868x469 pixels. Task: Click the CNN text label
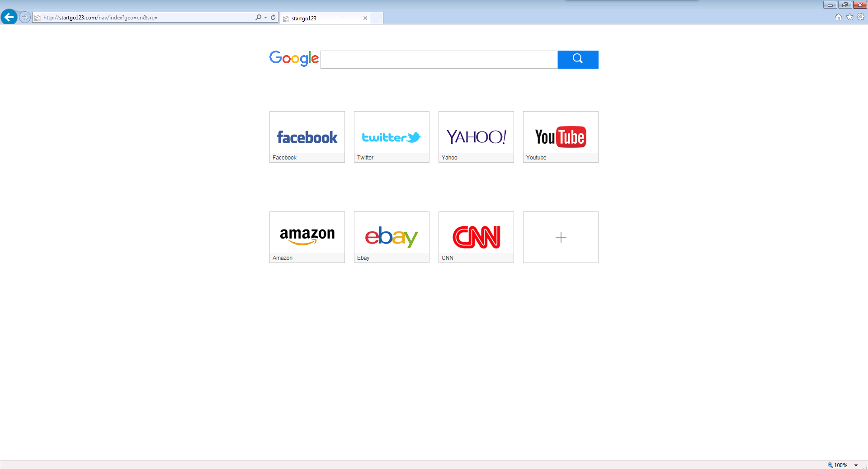click(448, 258)
